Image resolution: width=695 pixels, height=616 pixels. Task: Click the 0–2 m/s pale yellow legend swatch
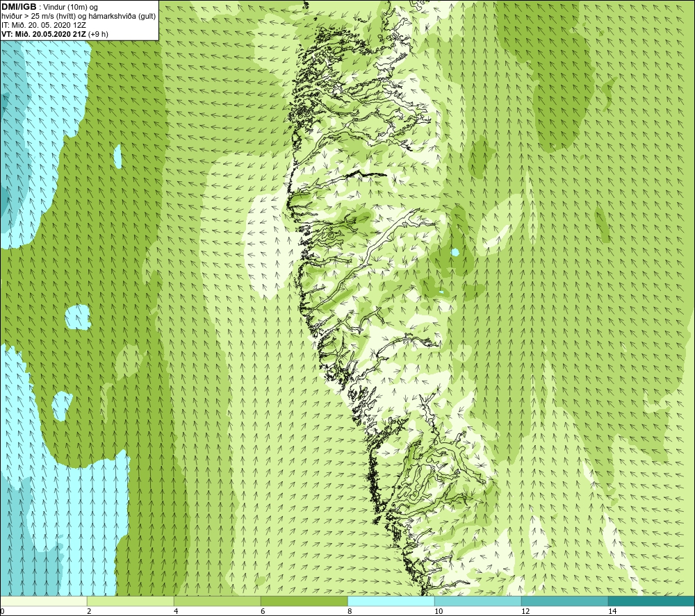click(43, 601)
